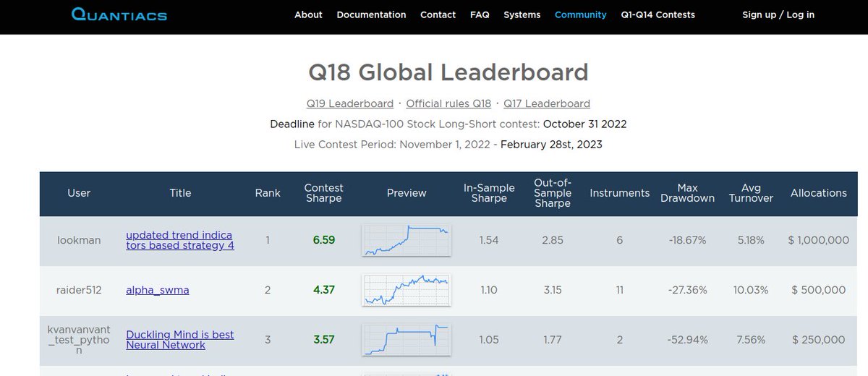Click the Contest Sharpe column header

click(324, 193)
